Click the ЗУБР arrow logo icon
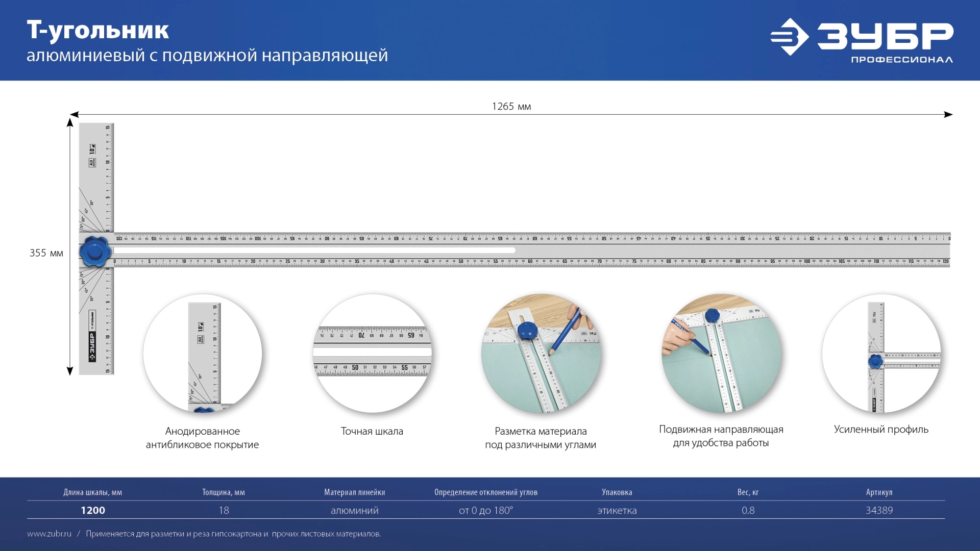The width and height of the screenshot is (980, 551). (x=789, y=37)
